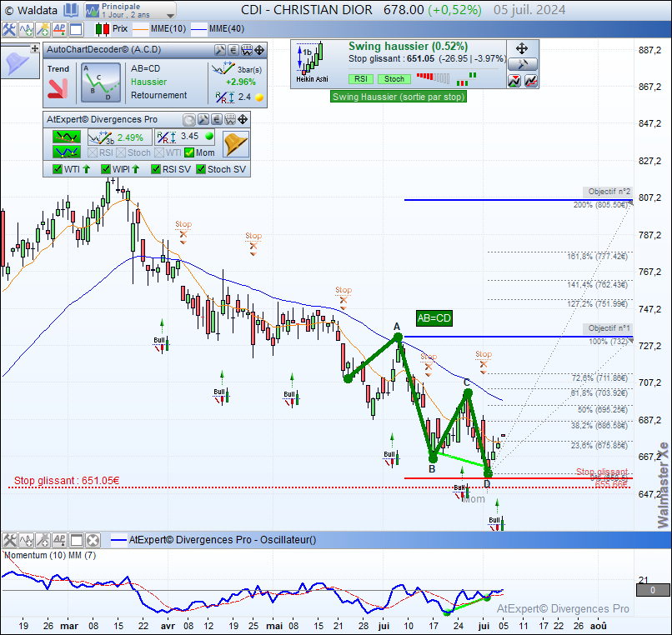Add drawing object to oscillator panel
This screenshot has width=672, height=635.
click(x=43, y=540)
